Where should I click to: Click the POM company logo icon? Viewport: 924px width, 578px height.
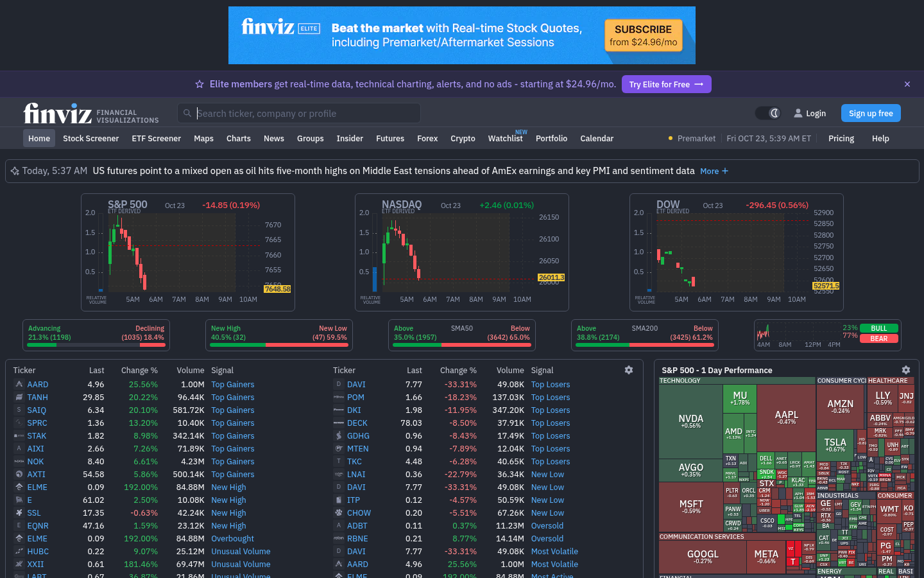click(x=339, y=397)
